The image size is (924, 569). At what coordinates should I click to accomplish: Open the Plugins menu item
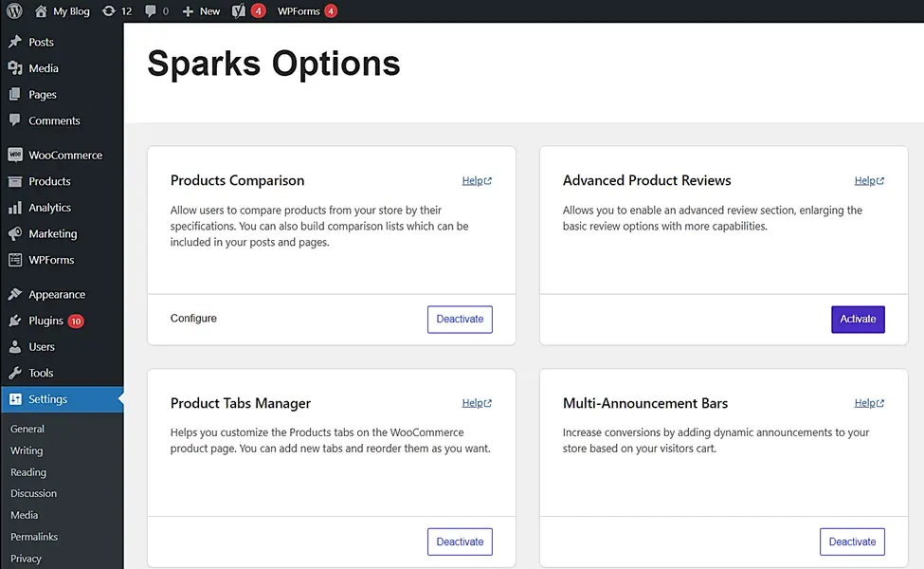[46, 321]
